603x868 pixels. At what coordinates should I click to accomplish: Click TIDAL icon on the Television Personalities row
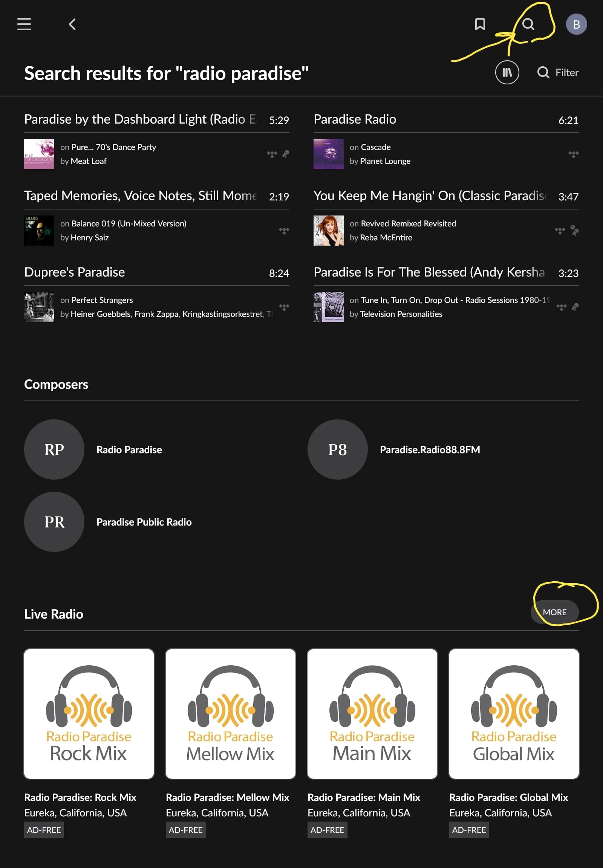click(x=561, y=307)
